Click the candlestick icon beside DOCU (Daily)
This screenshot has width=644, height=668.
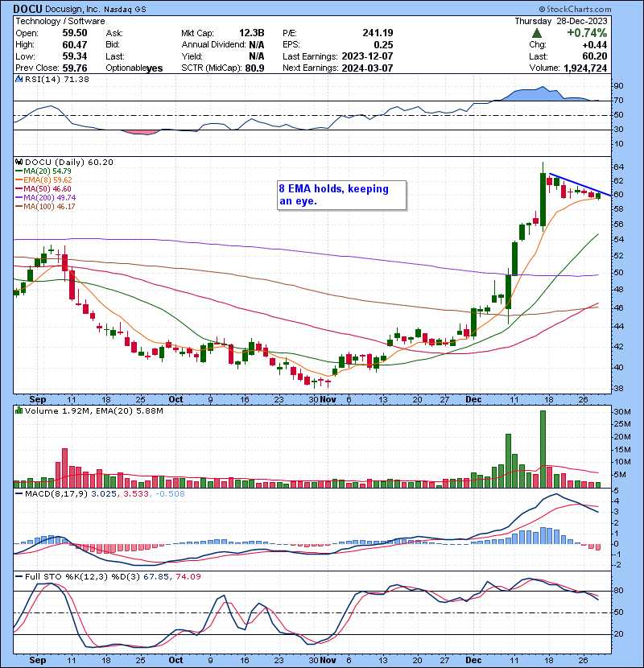coord(19,163)
